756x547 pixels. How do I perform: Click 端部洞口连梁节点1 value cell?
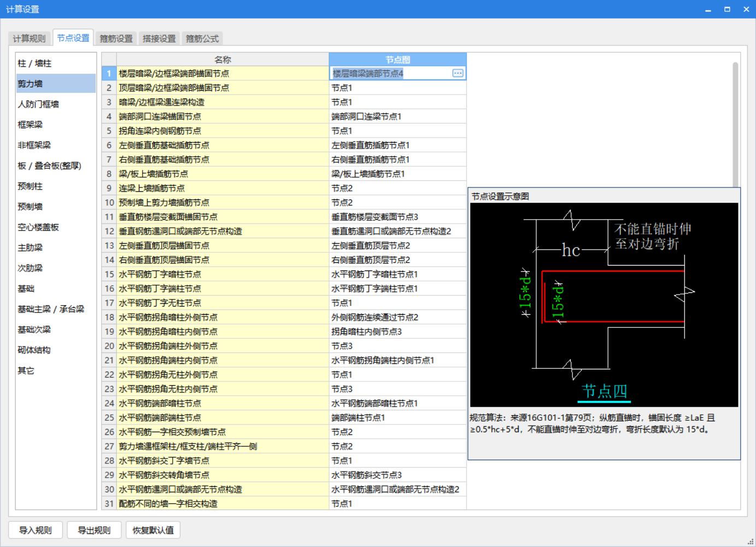click(397, 116)
